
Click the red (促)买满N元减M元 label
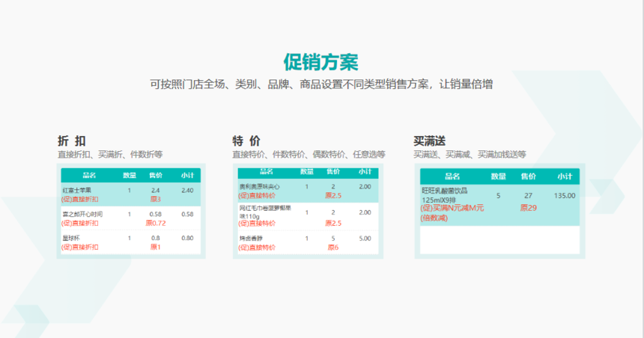[x=452, y=208]
